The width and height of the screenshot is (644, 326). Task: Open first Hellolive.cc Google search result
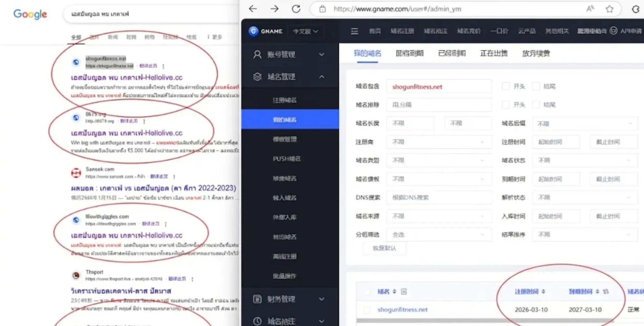(x=127, y=77)
